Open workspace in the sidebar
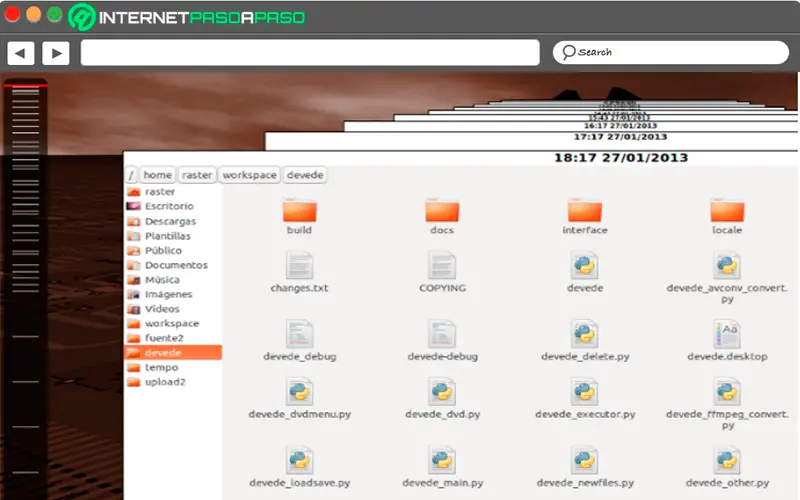This screenshot has width=800, height=500. [x=173, y=323]
